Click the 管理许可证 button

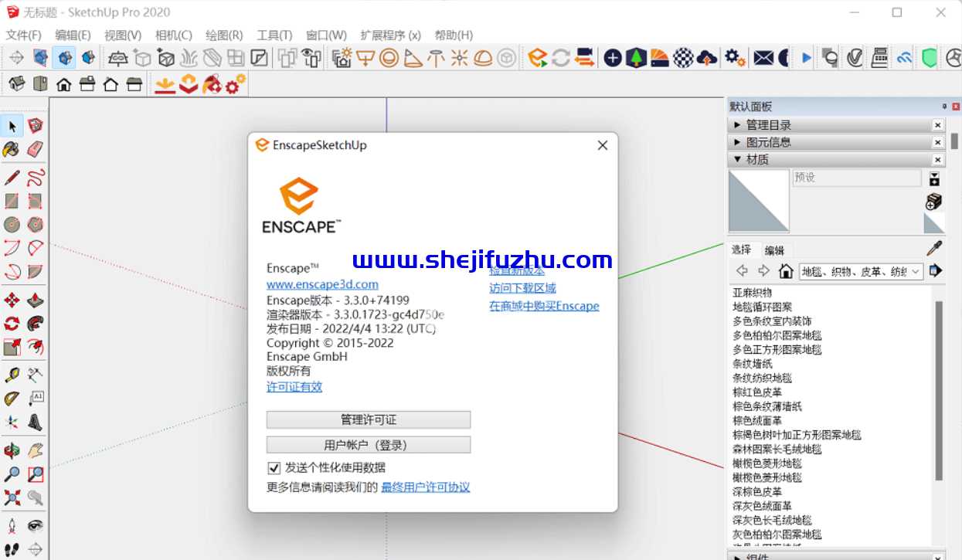pos(369,419)
